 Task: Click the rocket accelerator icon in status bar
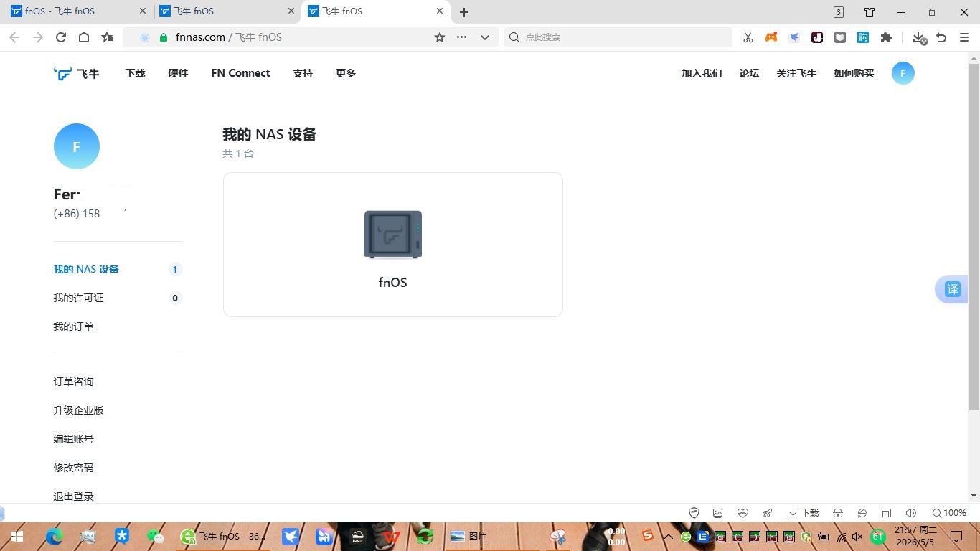pyautogui.click(x=768, y=513)
